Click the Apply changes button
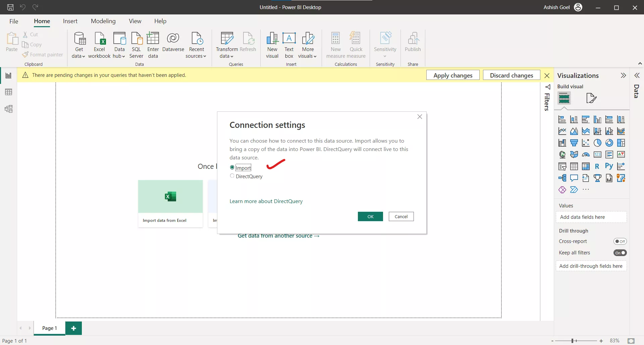The image size is (644, 345). click(453, 75)
